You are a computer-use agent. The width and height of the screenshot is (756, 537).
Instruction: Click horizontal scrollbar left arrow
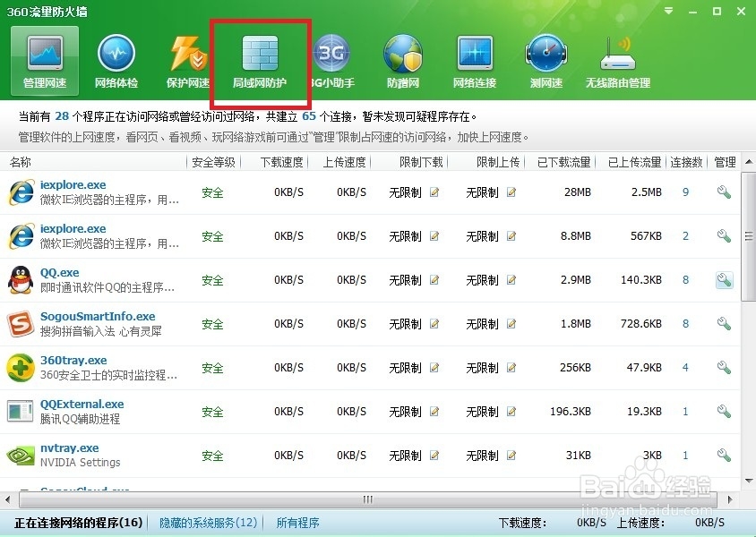[x=7, y=499]
